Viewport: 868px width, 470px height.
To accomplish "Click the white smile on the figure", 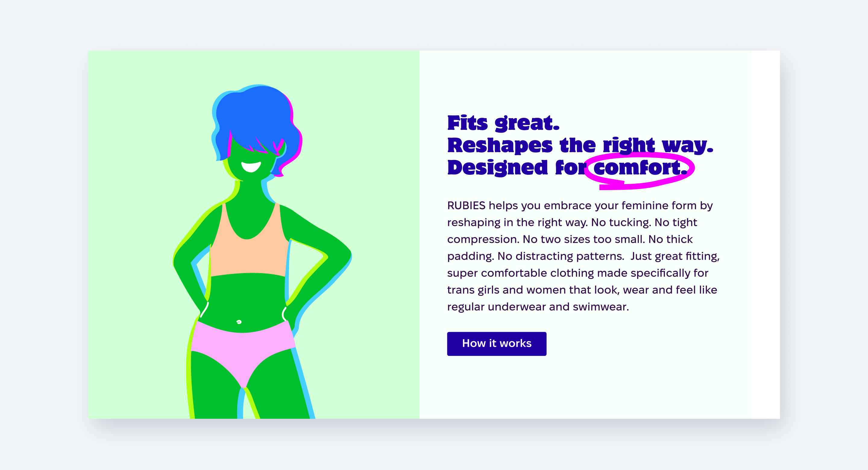I will tap(251, 166).
